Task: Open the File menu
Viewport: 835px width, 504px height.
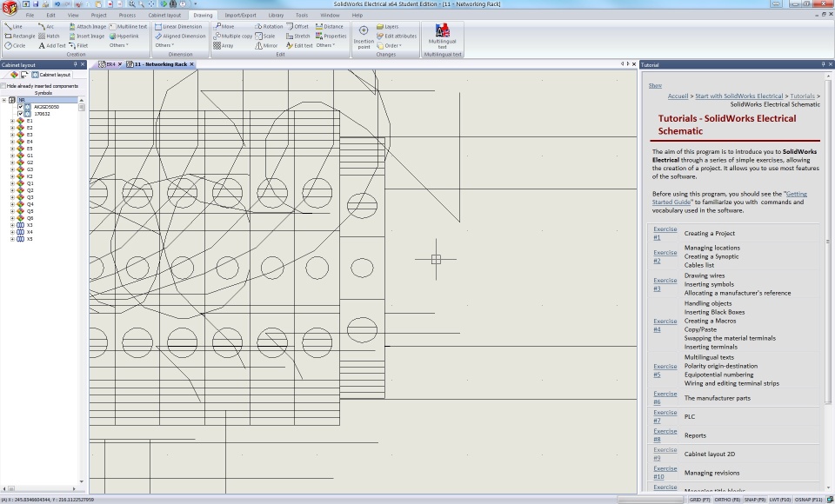Action: (30, 16)
